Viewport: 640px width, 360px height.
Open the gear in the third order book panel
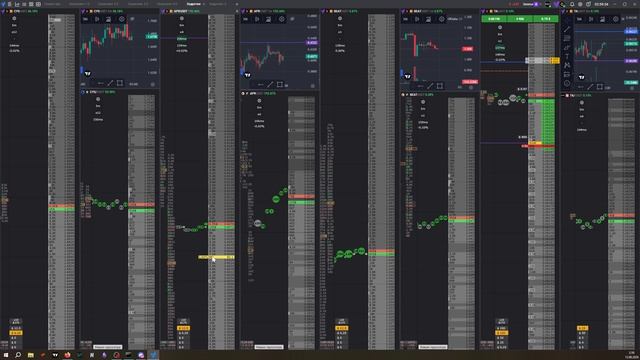tap(182, 19)
